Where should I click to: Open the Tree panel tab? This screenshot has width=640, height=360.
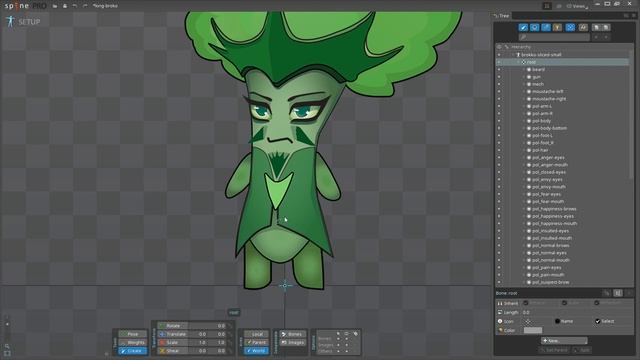[x=502, y=16]
